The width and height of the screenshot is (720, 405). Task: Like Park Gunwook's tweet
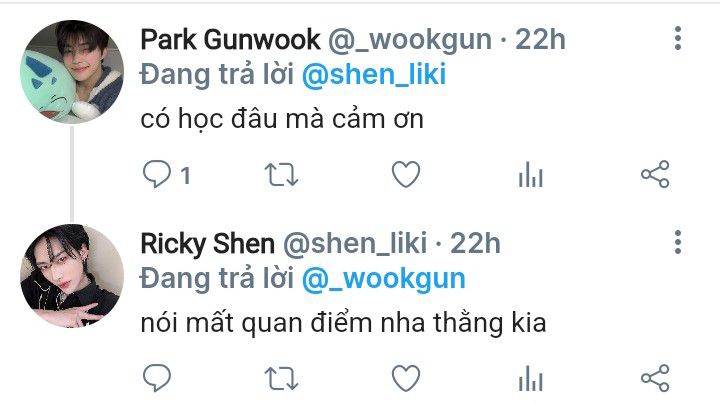coord(406,174)
